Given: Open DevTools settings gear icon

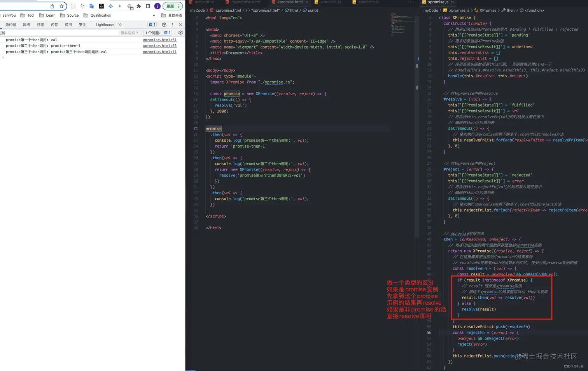Looking at the screenshot, I should pyautogui.click(x=164, y=24).
